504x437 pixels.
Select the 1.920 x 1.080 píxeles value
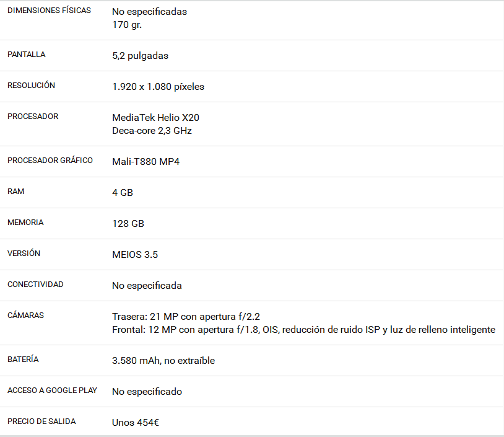[158, 87]
